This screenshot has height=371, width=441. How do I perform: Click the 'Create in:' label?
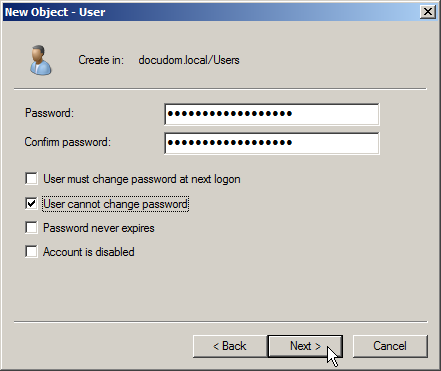101,60
